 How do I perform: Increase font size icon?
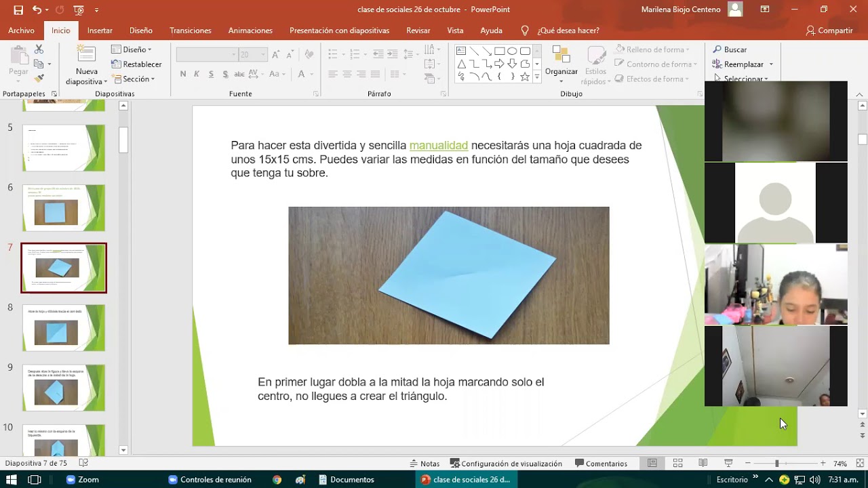click(275, 54)
